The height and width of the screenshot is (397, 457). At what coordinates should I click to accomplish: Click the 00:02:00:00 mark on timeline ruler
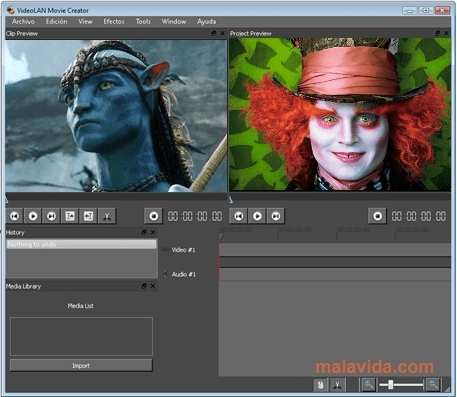click(353, 230)
